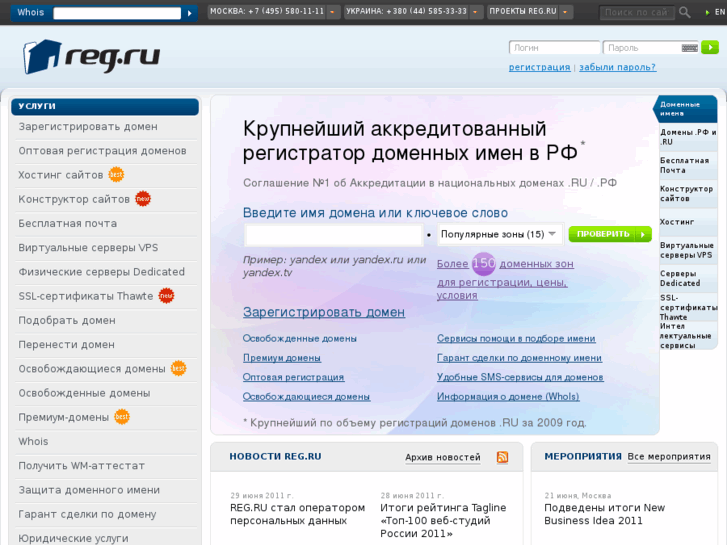Image resolution: width=727 pixels, height=545 pixels.
Task: Expand the Украина phone number dropdown
Action: point(475,12)
